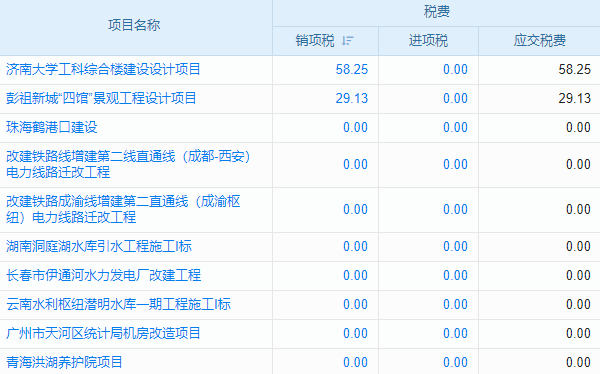Open project 青海洪湖养护院项目
Screen dimensions: 600x374
pyautogui.click(x=64, y=362)
